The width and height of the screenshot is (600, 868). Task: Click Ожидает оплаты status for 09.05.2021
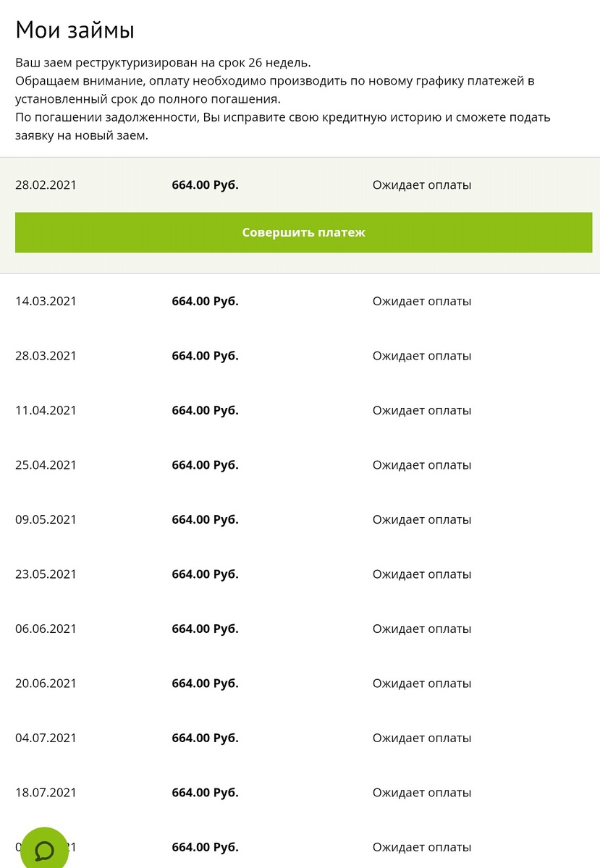pyautogui.click(x=422, y=519)
